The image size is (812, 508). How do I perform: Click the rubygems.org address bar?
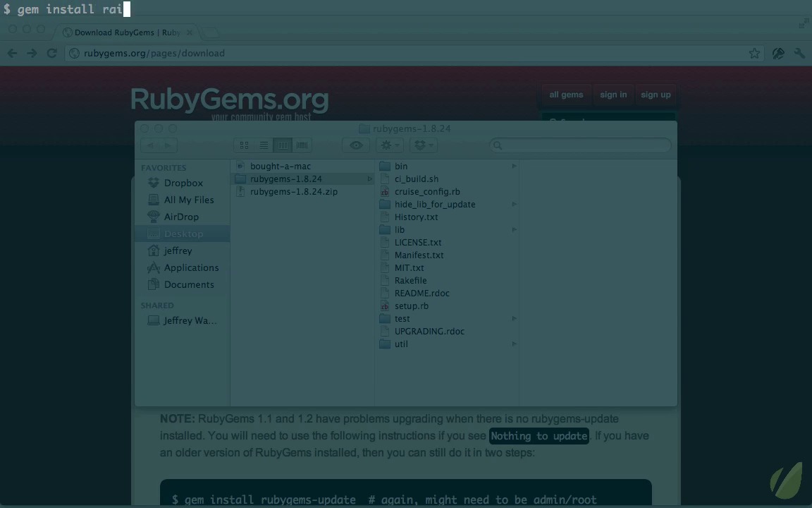(414, 54)
